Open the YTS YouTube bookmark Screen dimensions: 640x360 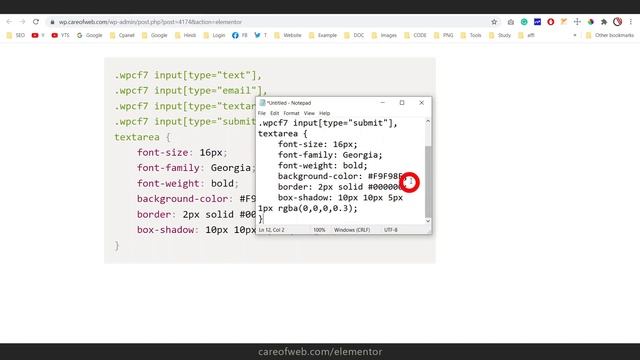pos(60,36)
